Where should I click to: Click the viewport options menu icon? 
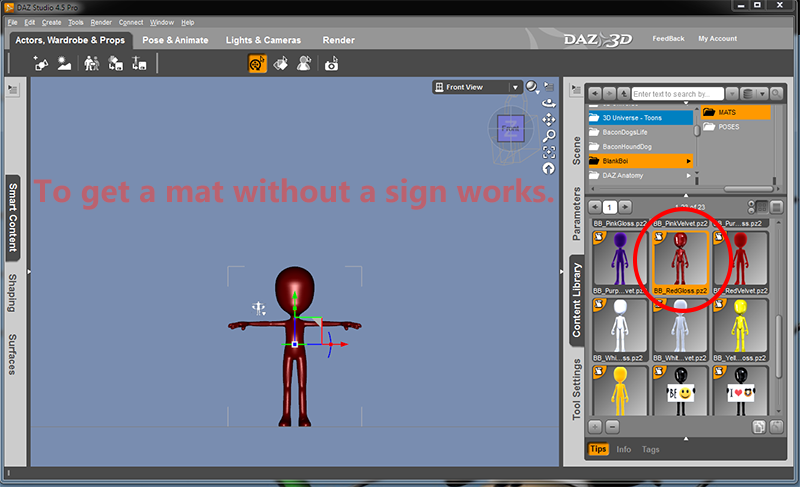click(x=549, y=86)
